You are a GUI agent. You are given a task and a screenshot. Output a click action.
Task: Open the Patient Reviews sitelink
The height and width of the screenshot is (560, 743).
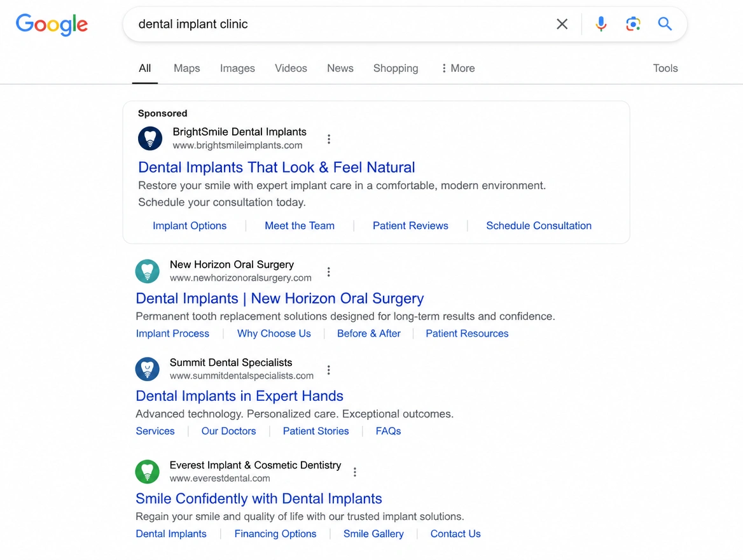(x=410, y=226)
